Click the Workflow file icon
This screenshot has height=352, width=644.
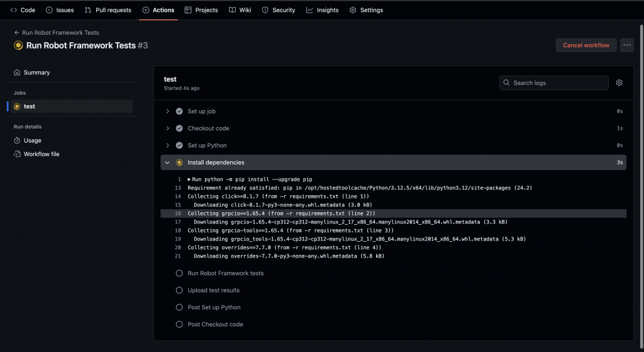[x=17, y=154]
